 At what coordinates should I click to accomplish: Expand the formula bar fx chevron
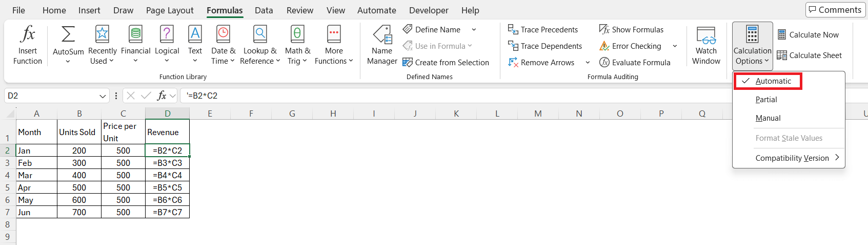173,96
